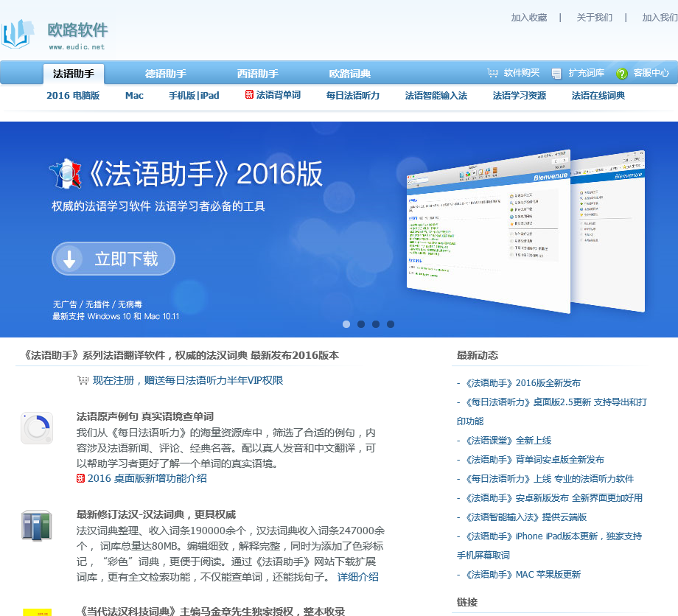Click 关于我们 in the top bar
678x616 pixels.
pos(595,18)
